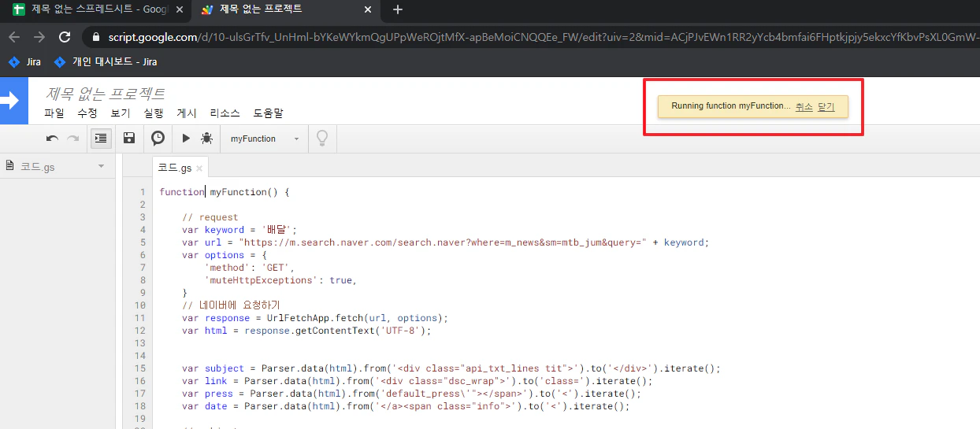Go back in browser history
The width and height of the screenshot is (980, 429).
pyautogui.click(x=16, y=37)
